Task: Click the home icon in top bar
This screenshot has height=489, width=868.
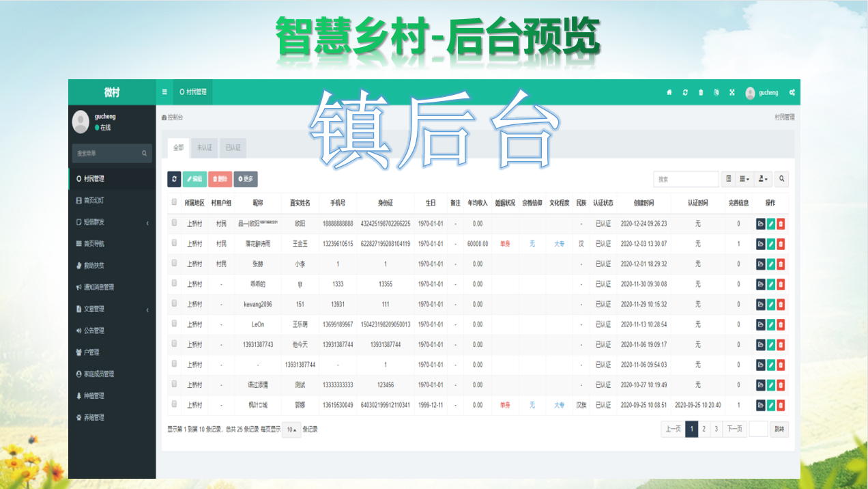Action: click(669, 92)
